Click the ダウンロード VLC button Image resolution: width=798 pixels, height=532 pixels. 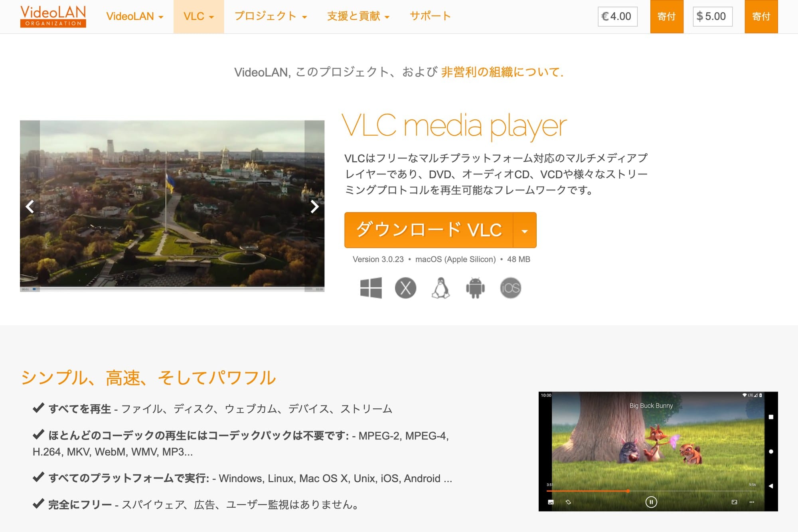(x=429, y=230)
